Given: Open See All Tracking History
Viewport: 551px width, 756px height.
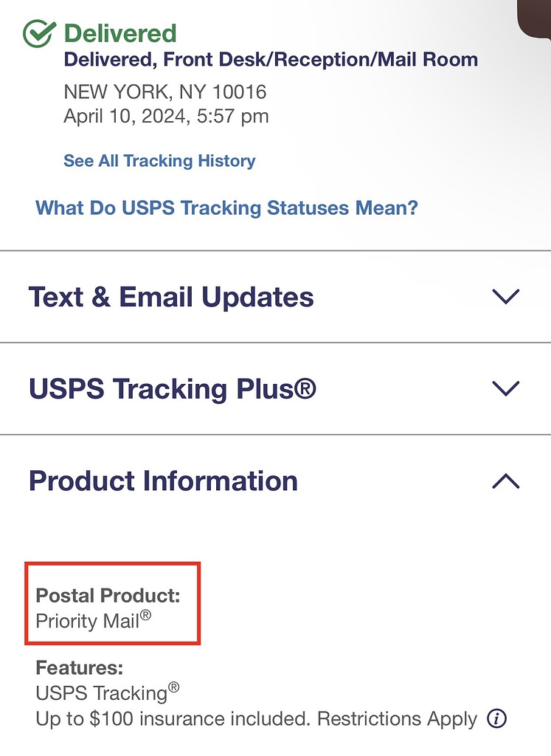Looking at the screenshot, I should tap(159, 161).
